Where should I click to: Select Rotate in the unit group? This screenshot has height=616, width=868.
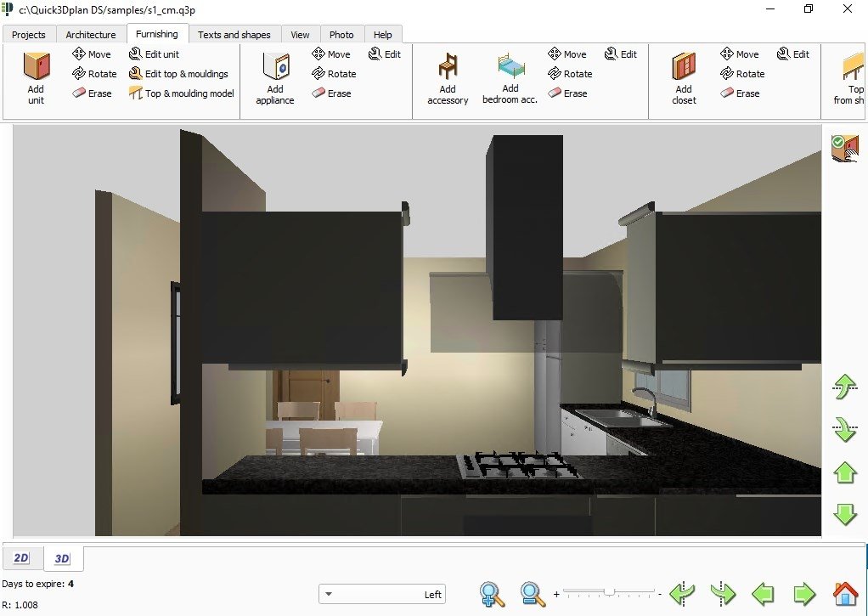tap(94, 74)
